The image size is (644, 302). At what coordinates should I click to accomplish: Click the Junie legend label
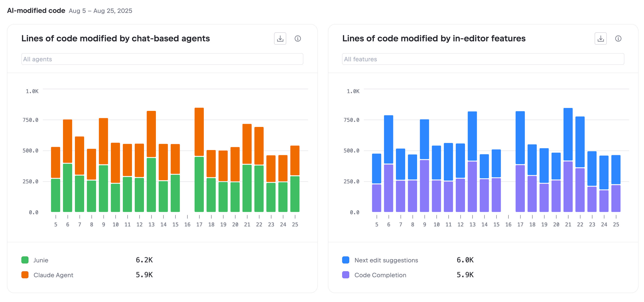pyautogui.click(x=41, y=260)
